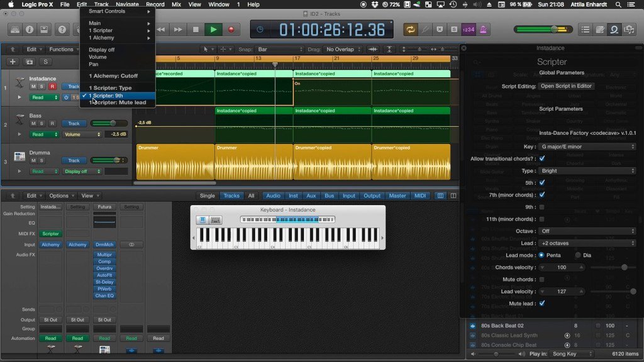
Task: Open Notification Center in the menu bar
Action: 631,4
